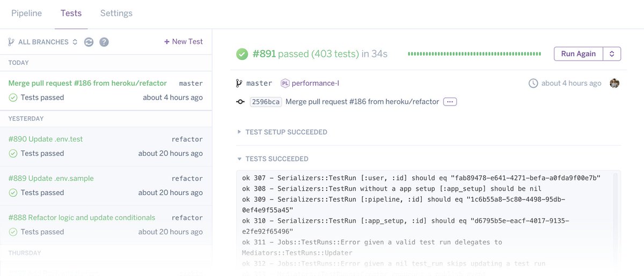Select the 'ok 308' log line

coord(392,189)
